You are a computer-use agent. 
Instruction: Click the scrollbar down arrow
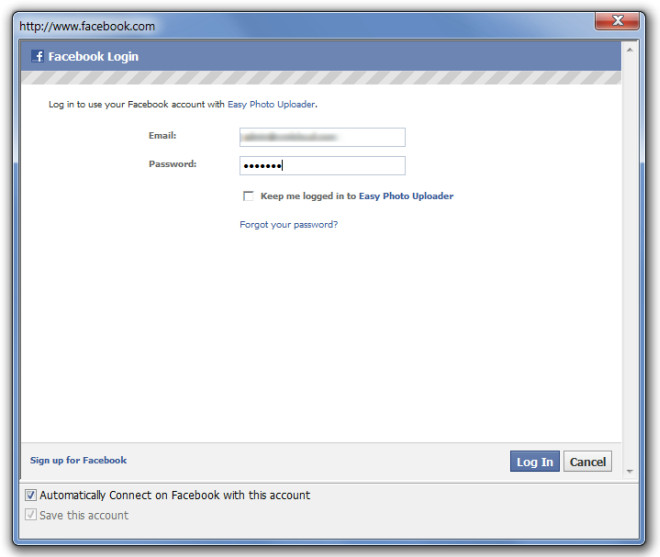coord(630,471)
